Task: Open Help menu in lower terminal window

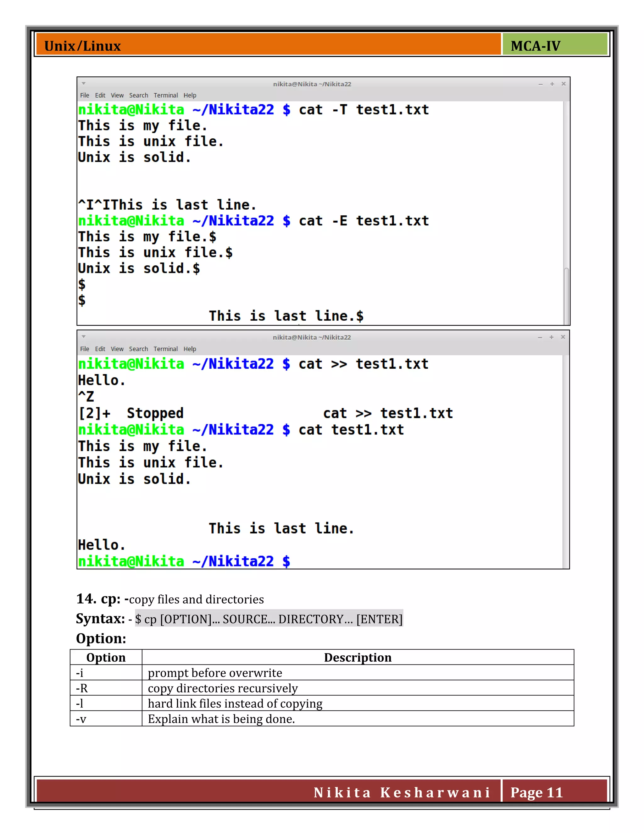Action: [x=190, y=349]
